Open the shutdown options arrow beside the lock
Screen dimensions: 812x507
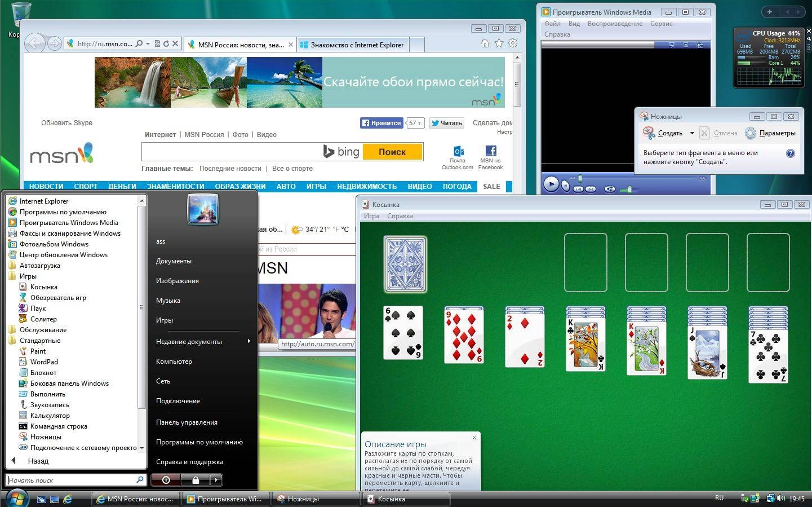click(x=216, y=480)
